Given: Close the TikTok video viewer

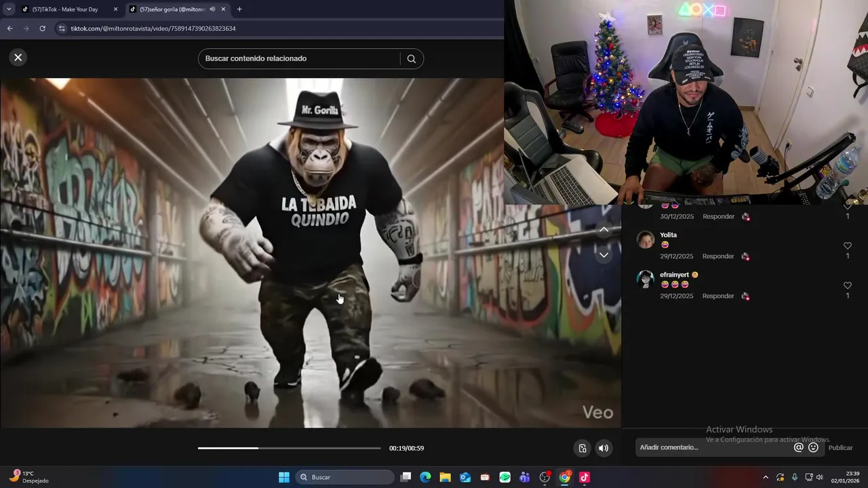Looking at the screenshot, I should [18, 58].
